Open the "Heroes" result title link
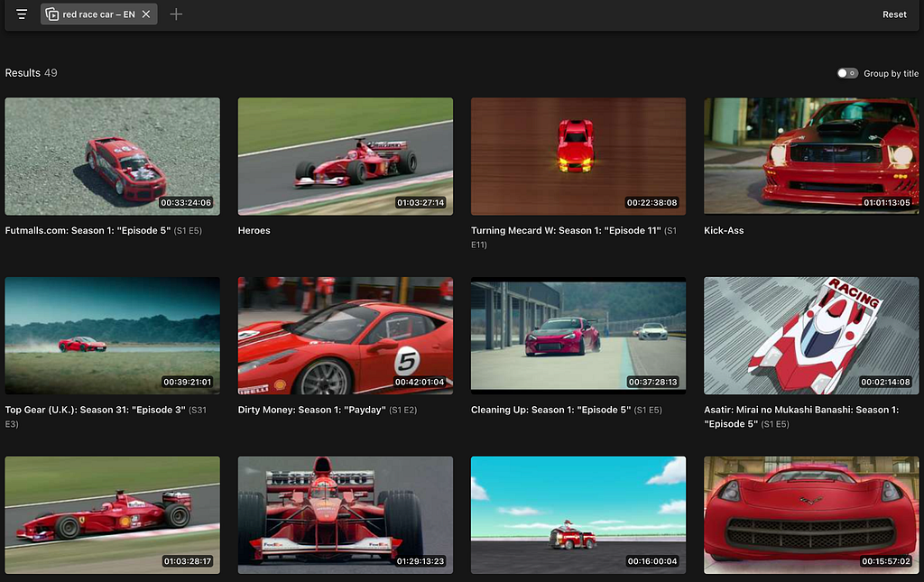Viewport: 924px width, 582px height. point(254,230)
